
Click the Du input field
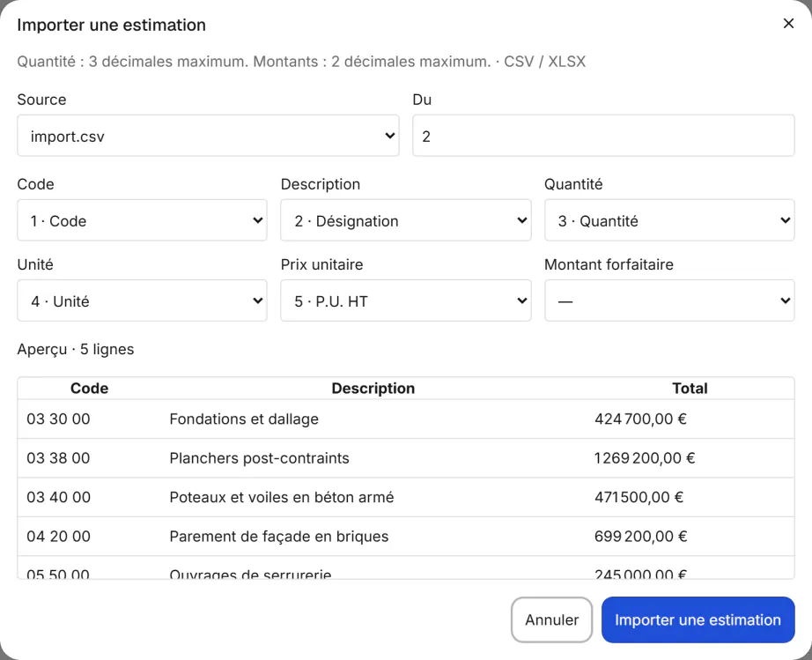(603, 136)
